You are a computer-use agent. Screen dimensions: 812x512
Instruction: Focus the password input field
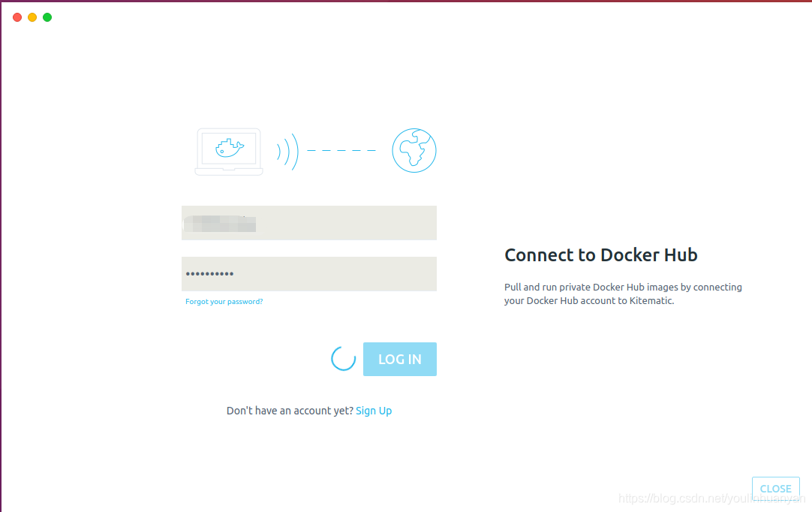[309, 273]
